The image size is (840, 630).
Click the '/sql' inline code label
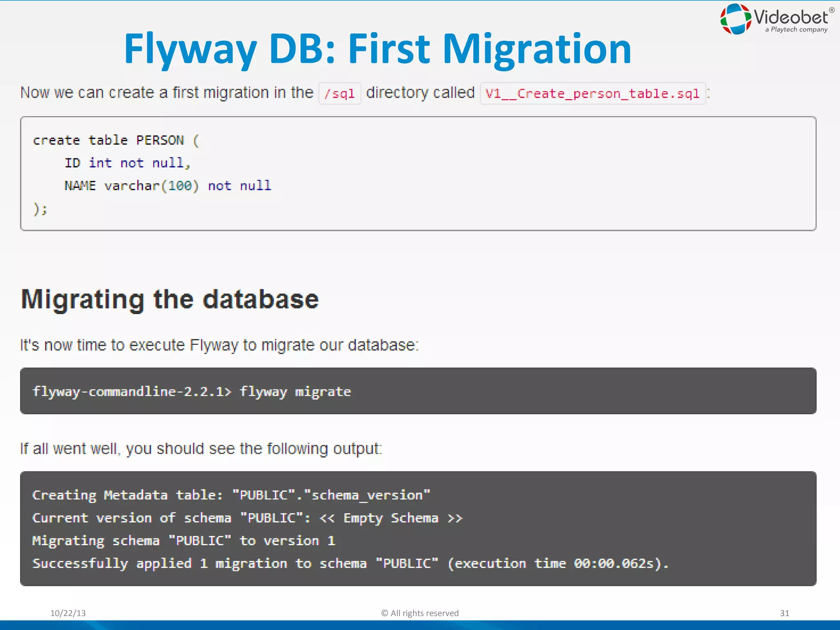pyautogui.click(x=340, y=94)
